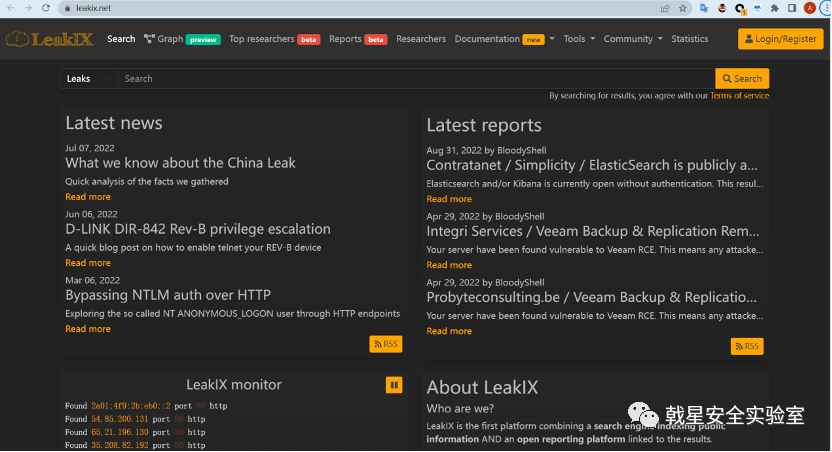
Task: Open the Latest reports RSS feed
Action: pyautogui.click(x=747, y=346)
